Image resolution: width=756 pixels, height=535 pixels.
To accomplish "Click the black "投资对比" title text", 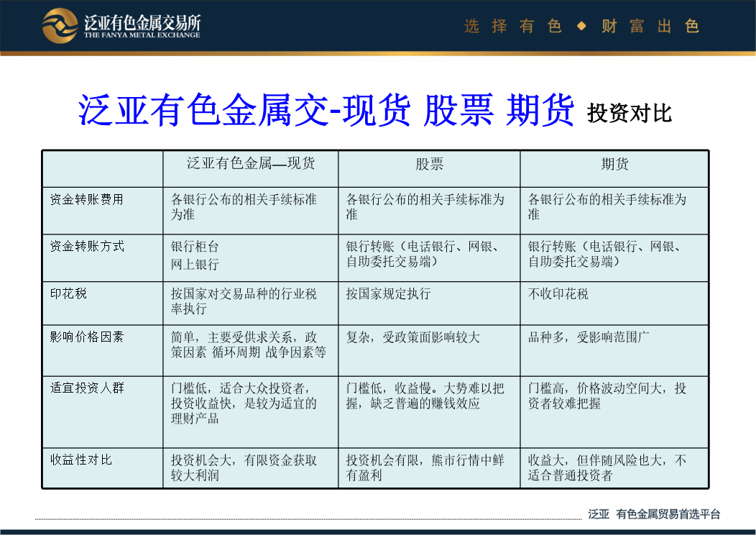I will (630, 114).
